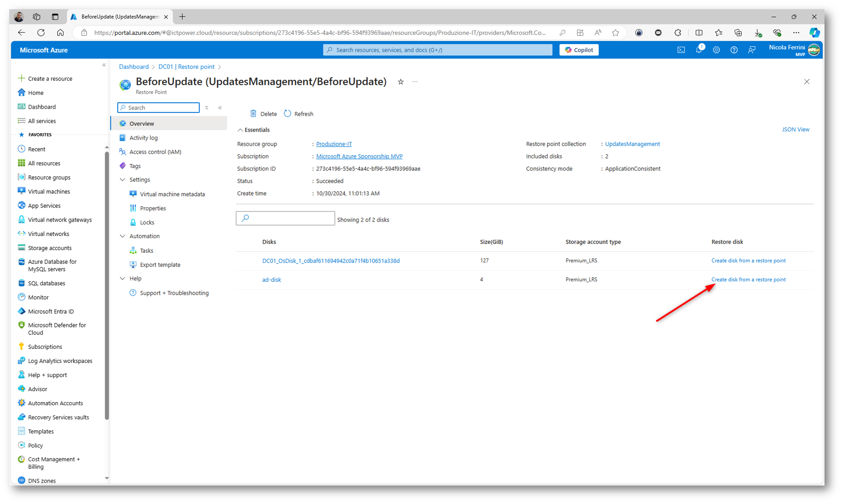Viewport: 843px width, 504px height.
Task: Collapse the Automation menu group
Action: tap(123, 236)
